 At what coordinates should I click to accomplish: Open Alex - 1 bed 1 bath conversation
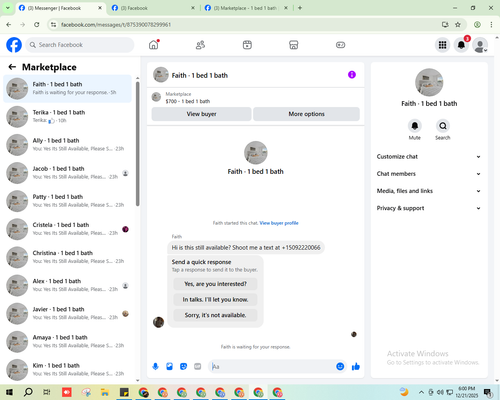(68, 285)
